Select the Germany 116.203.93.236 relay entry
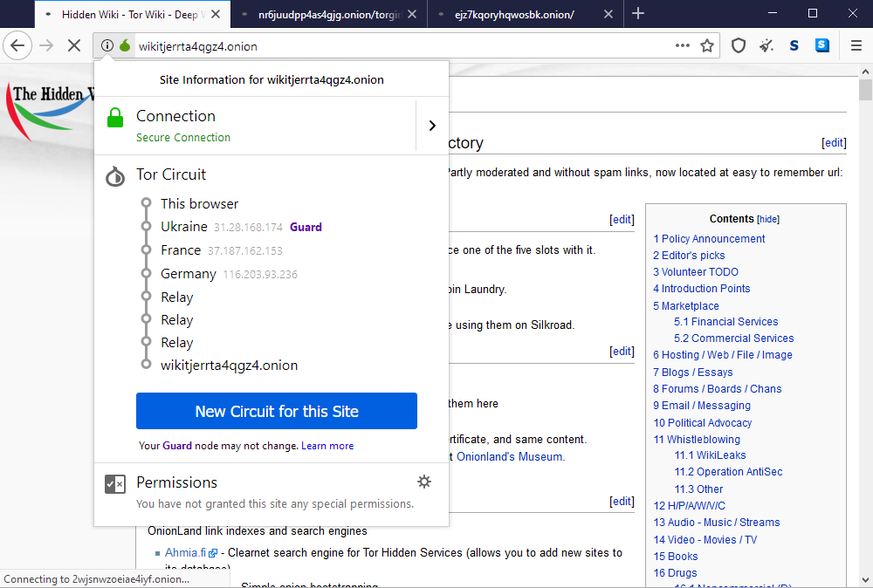The height and width of the screenshot is (588, 873). point(229,274)
